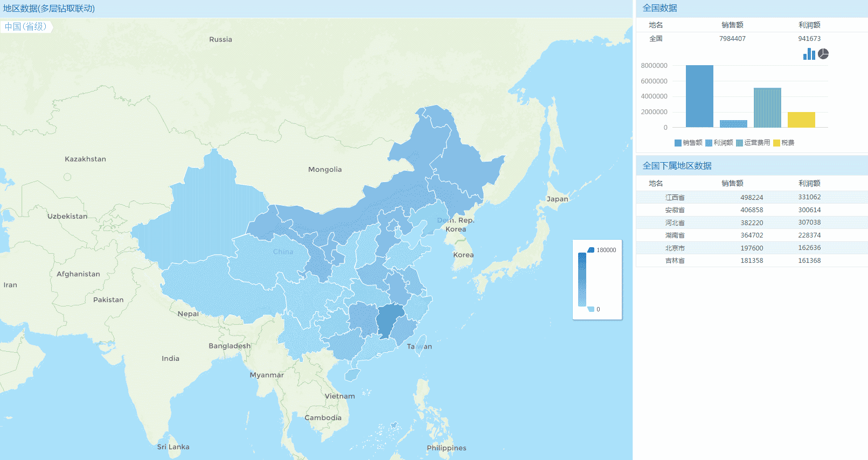Toggle the 税费 legend item
Image resolution: width=868 pixels, height=460 pixels.
[784, 143]
